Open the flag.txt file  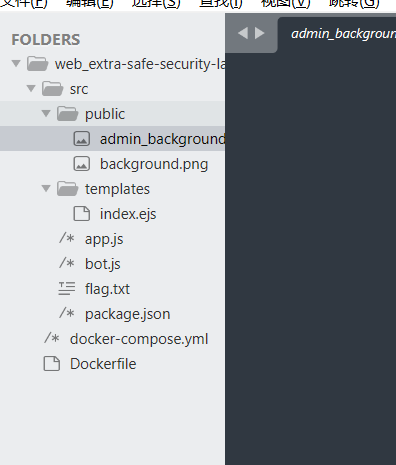(107, 289)
